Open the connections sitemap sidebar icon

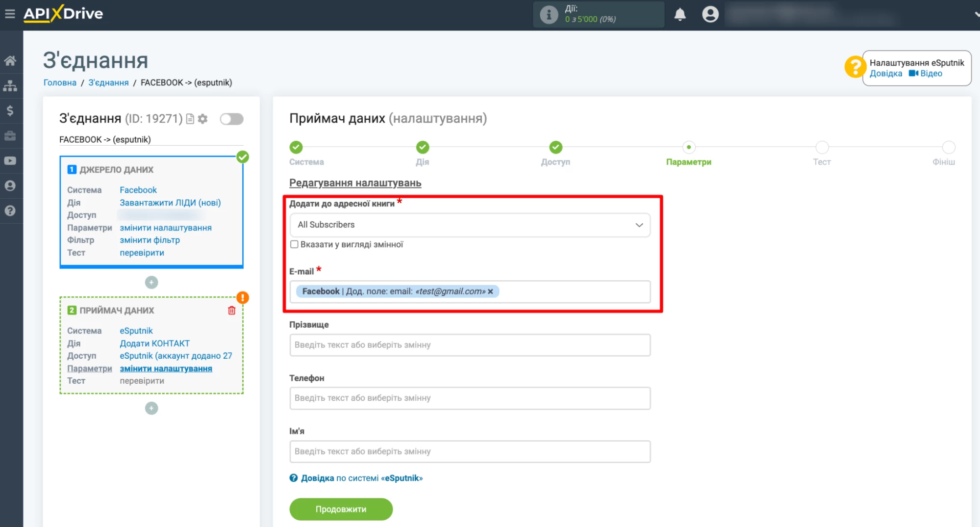point(10,86)
